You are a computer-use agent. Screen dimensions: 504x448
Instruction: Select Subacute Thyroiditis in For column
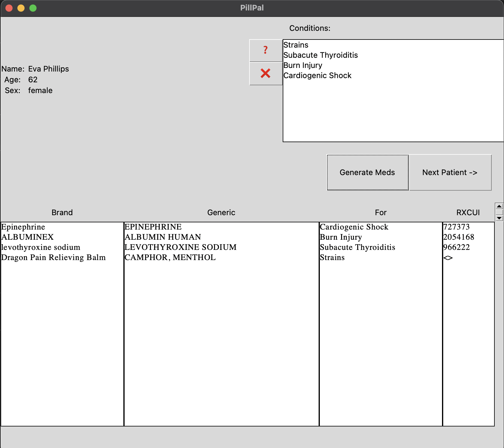pyautogui.click(x=358, y=247)
